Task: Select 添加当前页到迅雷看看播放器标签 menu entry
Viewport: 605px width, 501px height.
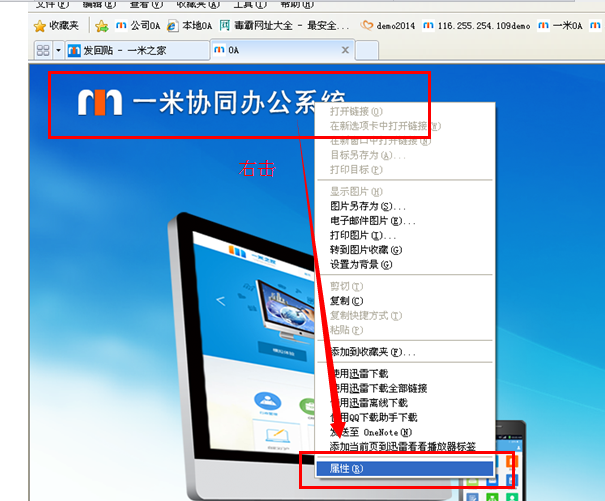Action: tap(405, 447)
